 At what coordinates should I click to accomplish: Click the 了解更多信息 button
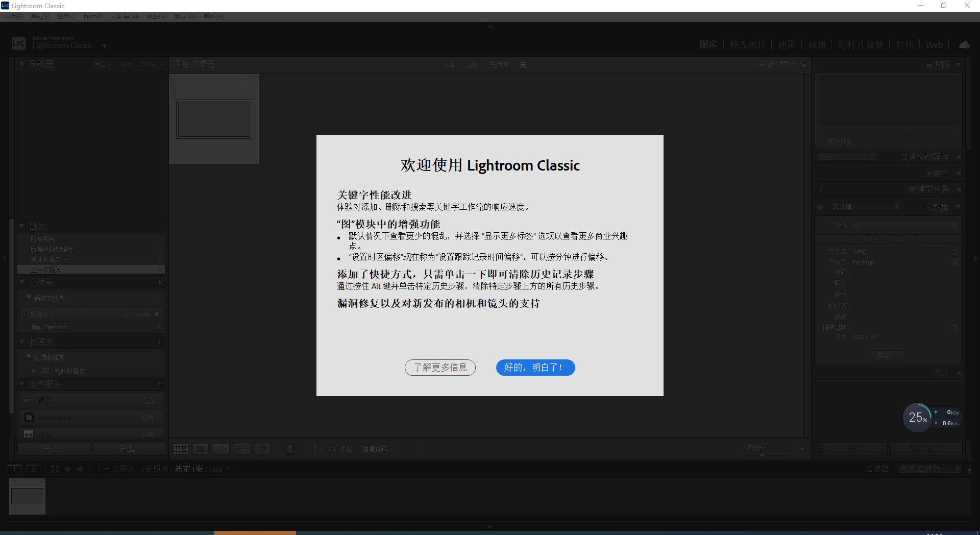[440, 368]
